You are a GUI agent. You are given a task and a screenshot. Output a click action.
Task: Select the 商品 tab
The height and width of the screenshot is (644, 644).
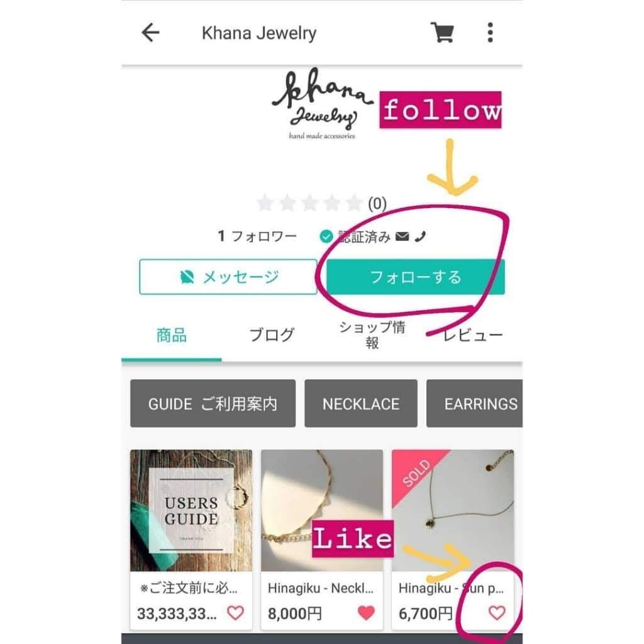point(172,335)
